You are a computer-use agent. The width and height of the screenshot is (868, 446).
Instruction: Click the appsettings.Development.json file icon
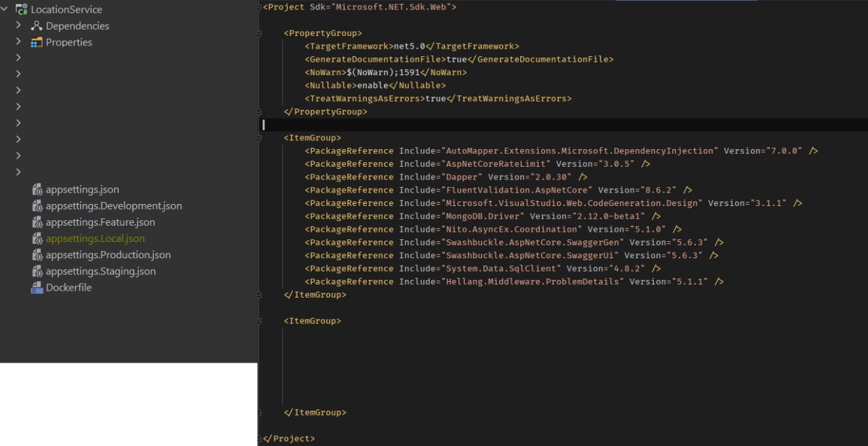click(x=37, y=206)
